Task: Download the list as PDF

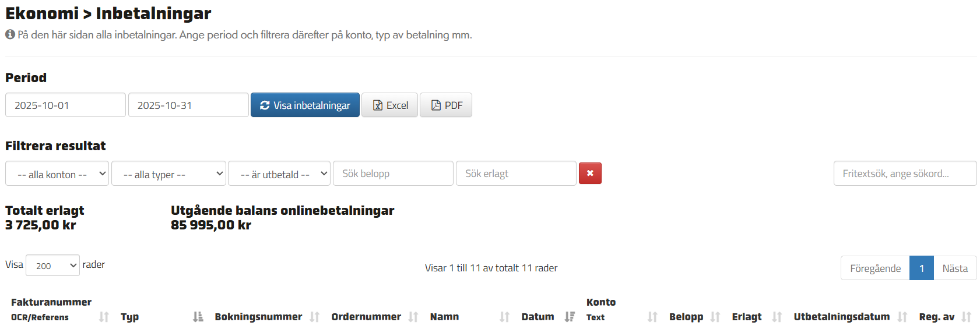Action: click(x=446, y=105)
